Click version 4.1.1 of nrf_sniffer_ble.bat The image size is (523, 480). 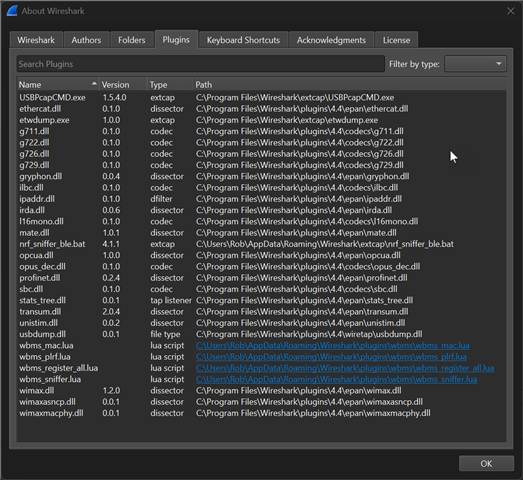pyautogui.click(x=111, y=244)
